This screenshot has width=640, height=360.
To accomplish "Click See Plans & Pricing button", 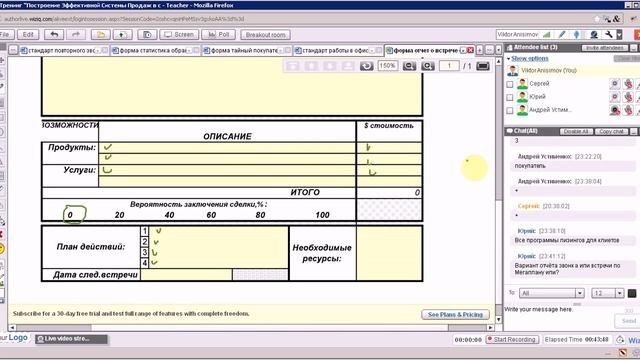I will click(x=455, y=314).
